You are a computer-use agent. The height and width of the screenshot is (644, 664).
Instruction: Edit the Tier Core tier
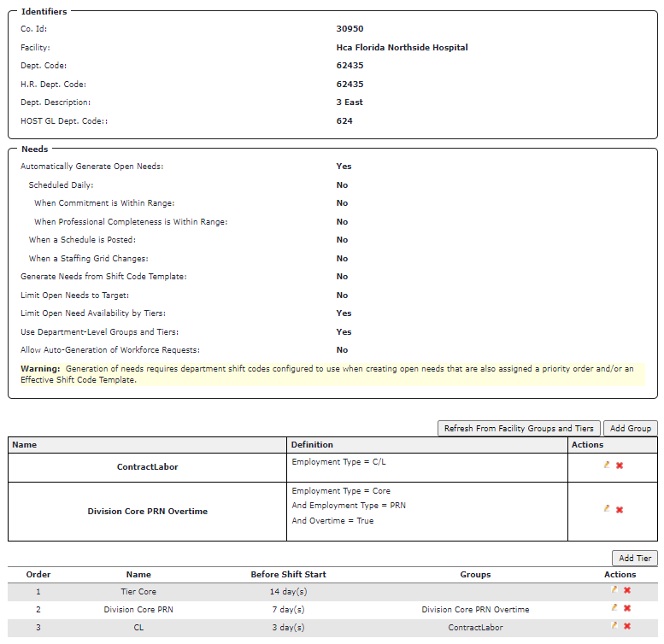tap(614, 589)
